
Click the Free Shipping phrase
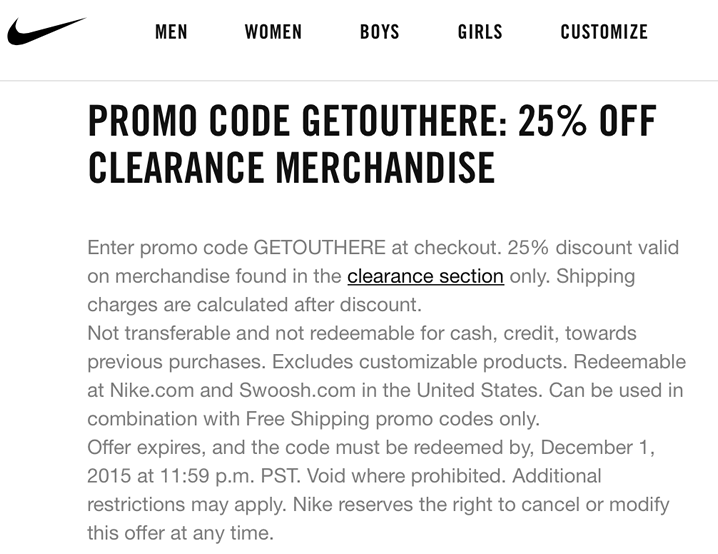308,419
